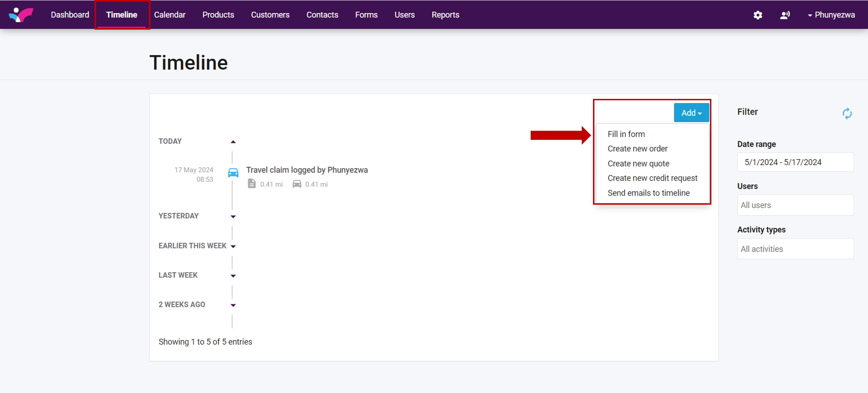Expand the LAST WEEK section
868x393 pixels.
tap(233, 276)
